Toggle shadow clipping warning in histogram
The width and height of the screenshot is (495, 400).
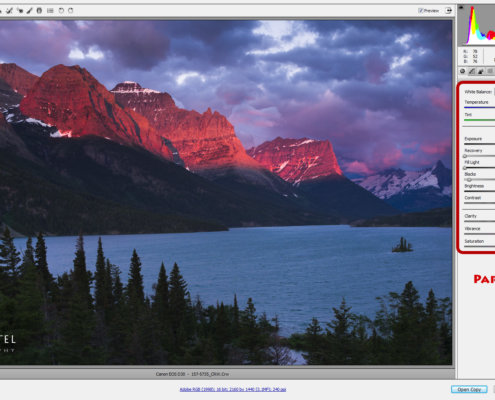[461, 7]
